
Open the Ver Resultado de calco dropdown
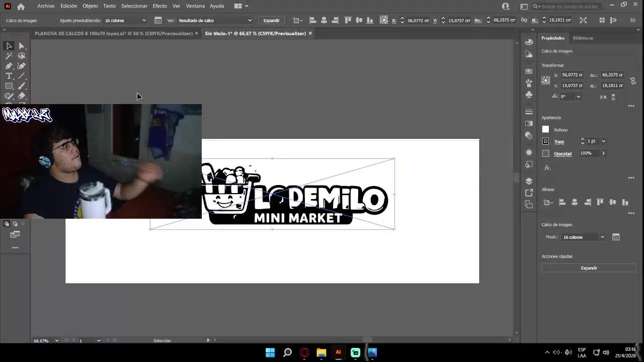(x=215, y=21)
